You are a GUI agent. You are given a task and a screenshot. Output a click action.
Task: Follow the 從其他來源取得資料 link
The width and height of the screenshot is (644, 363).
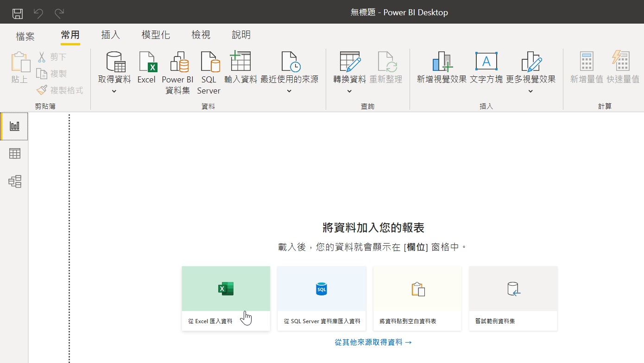(x=373, y=342)
